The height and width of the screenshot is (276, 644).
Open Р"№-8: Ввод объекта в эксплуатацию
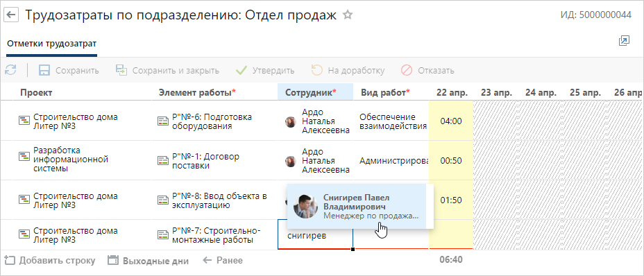[219, 200]
